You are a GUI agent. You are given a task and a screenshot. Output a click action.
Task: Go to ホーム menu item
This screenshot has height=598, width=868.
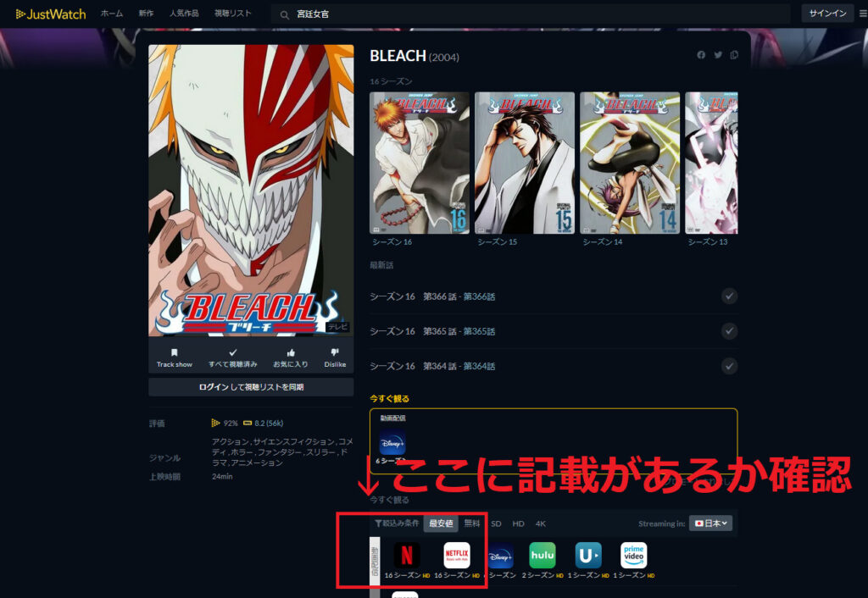112,14
